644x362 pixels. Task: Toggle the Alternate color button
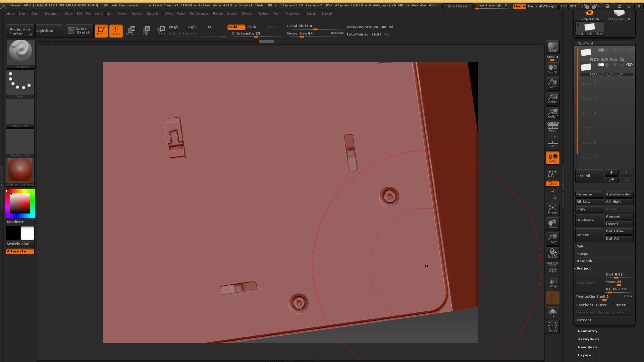point(20,251)
